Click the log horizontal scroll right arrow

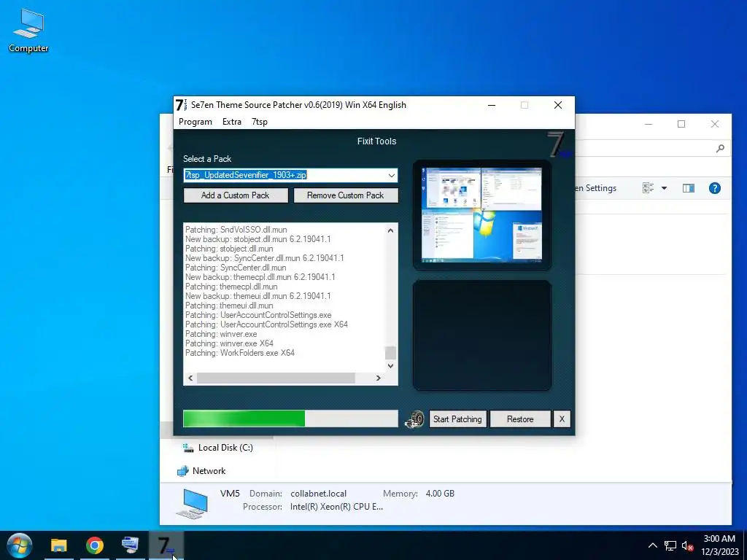click(x=379, y=378)
